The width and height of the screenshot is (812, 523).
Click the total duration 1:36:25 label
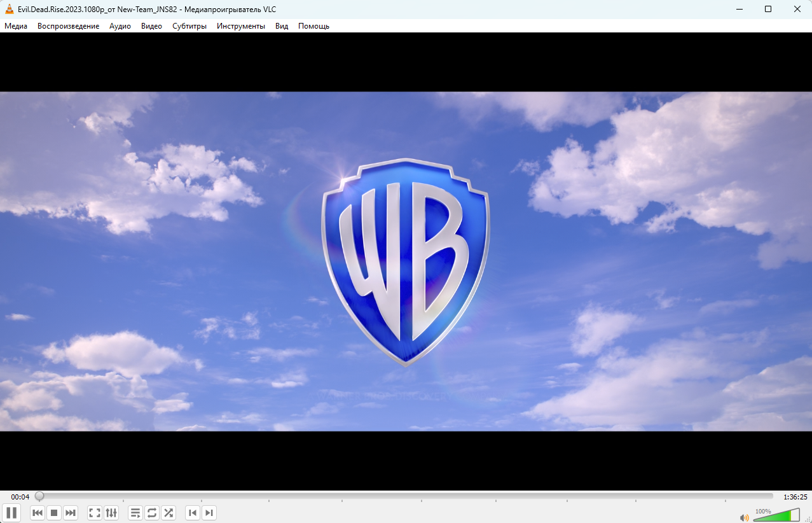pos(795,497)
